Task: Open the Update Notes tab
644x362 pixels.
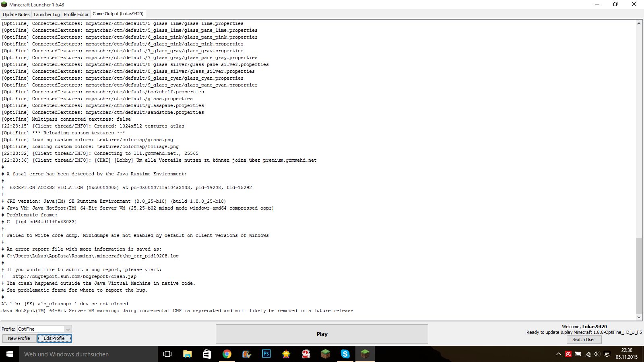Action: [x=16, y=14]
